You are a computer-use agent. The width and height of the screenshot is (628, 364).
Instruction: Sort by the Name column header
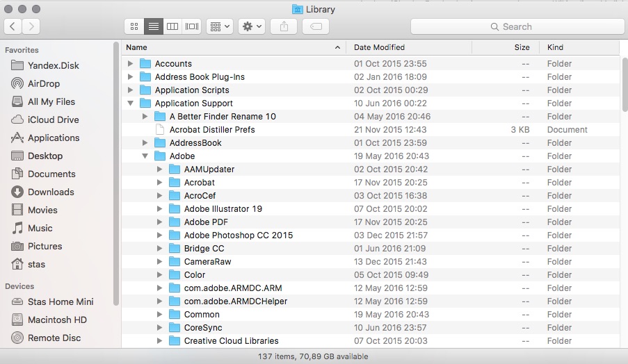coord(234,47)
